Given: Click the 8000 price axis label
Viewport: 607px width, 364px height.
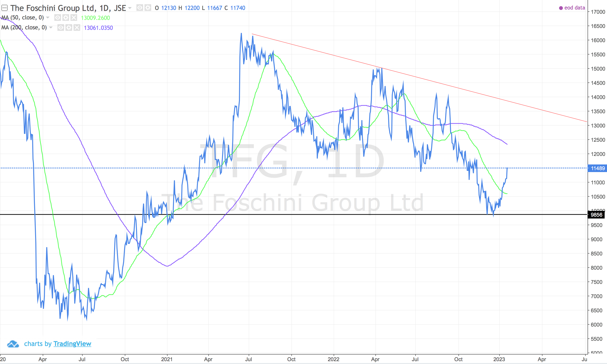Looking at the screenshot, I should pos(597,268).
